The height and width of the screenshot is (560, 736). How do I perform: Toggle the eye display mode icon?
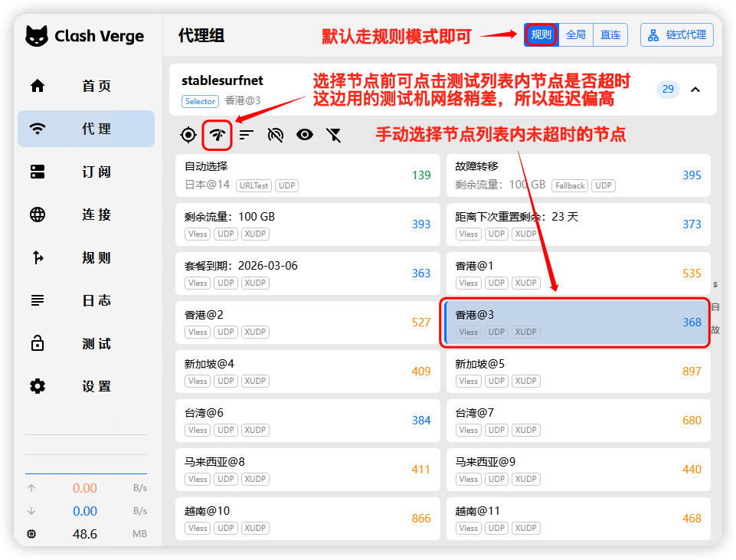(305, 136)
